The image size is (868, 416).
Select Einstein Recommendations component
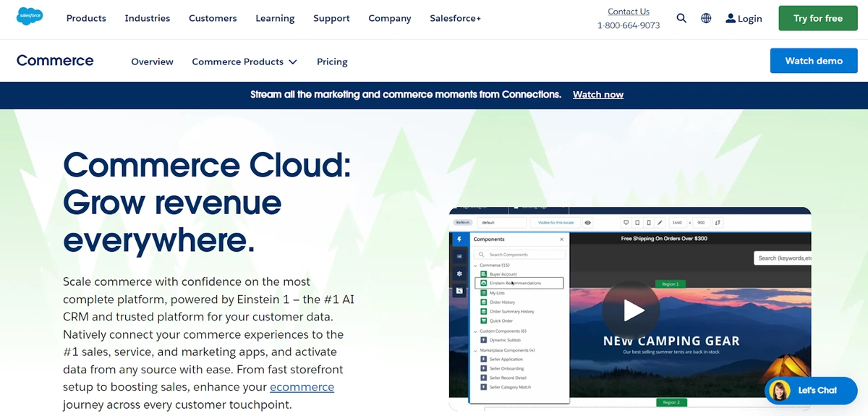click(519, 283)
